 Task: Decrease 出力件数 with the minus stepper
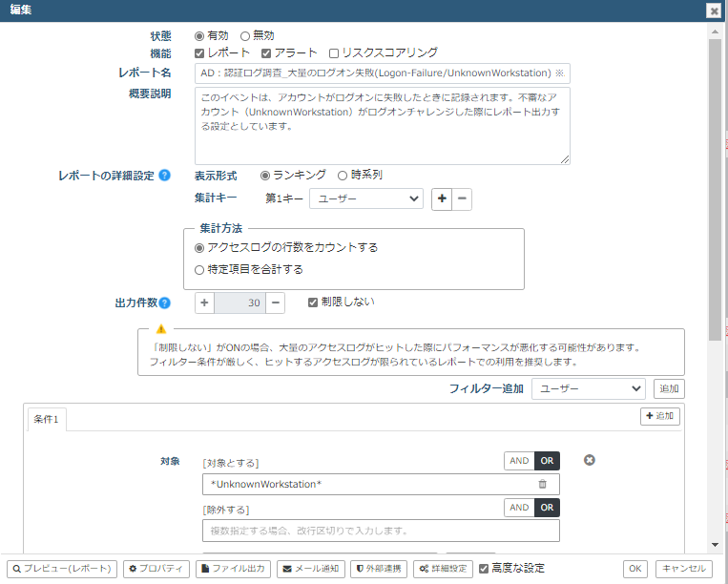274,302
